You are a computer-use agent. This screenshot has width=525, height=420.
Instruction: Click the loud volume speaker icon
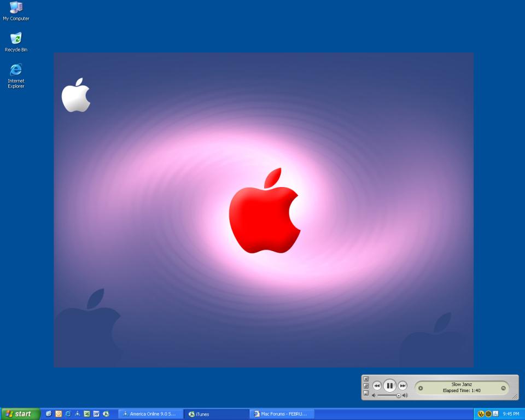[405, 395]
